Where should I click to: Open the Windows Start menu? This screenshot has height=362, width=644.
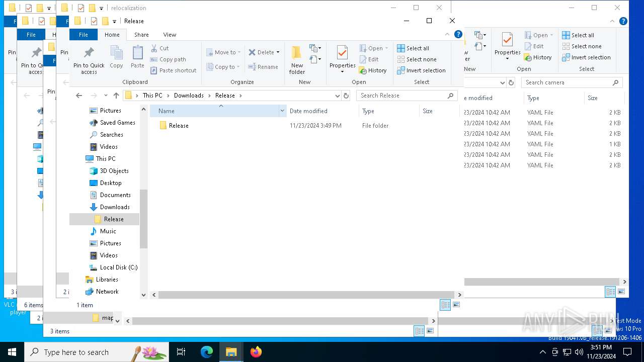coord(12,352)
